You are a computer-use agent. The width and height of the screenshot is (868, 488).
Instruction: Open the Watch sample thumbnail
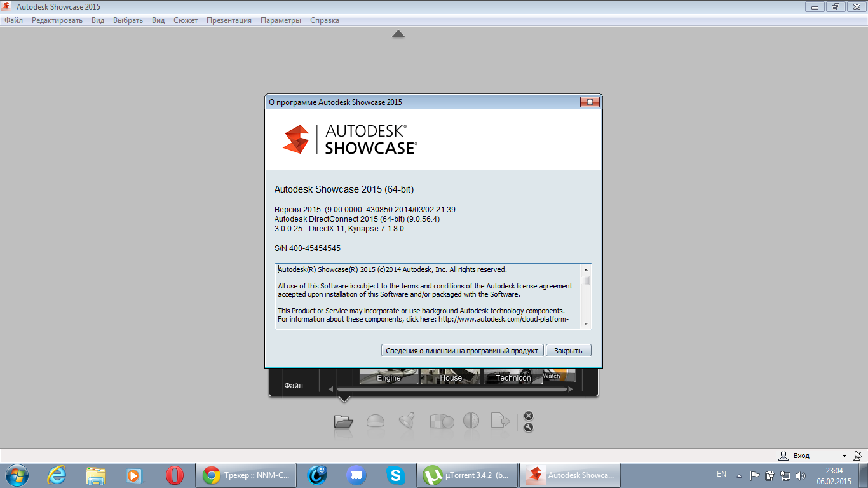pyautogui.click(x=559, y=376)
